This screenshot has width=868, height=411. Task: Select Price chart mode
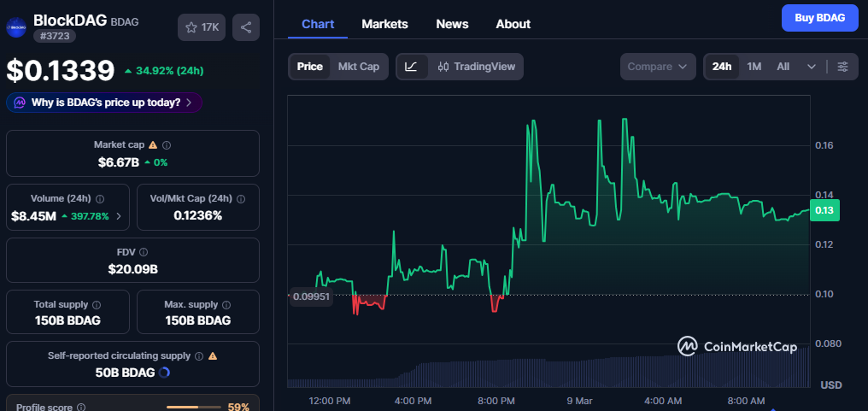click(x=310, y=67)
